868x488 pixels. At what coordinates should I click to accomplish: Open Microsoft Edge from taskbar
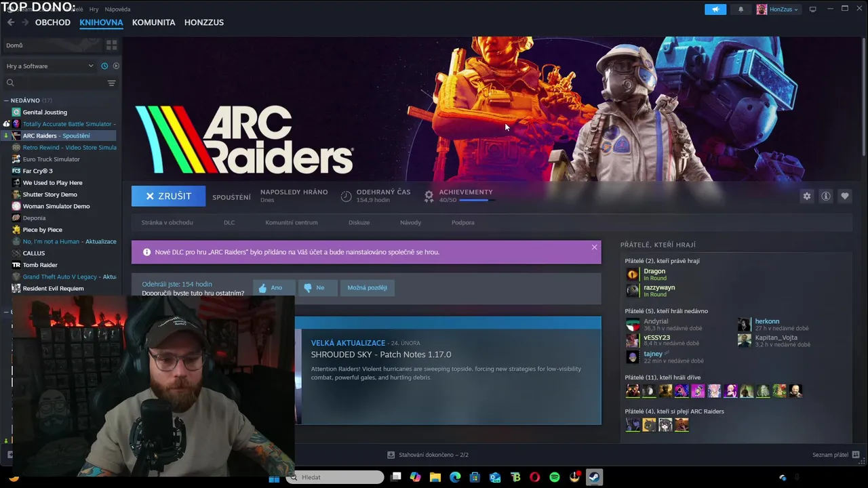455,477
